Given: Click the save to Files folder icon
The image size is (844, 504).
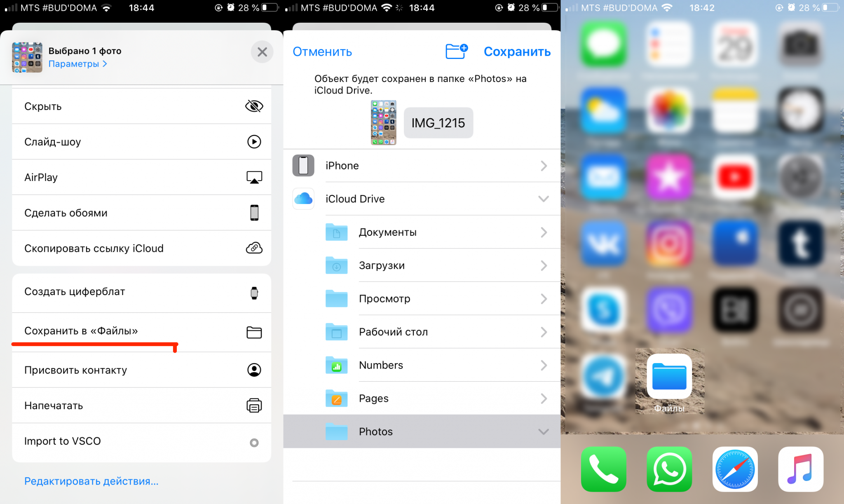Looking at the screenshot, I should (254, 331).
